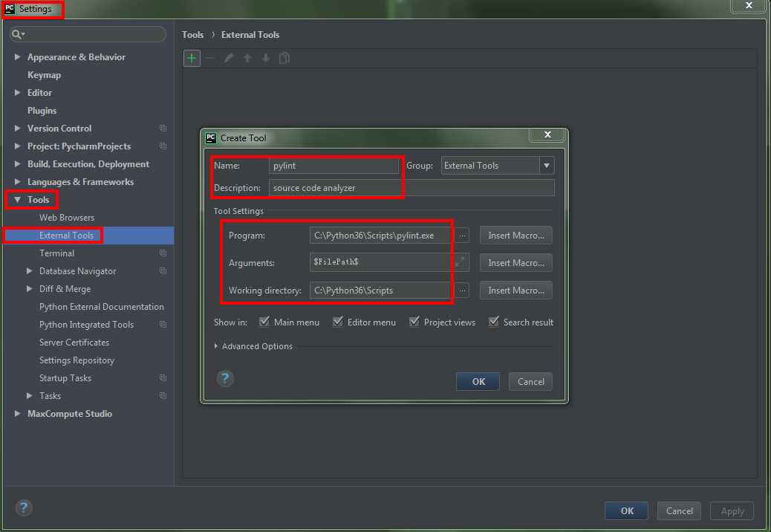Click the Move Up arrow icon

click(x=247, y=59)
